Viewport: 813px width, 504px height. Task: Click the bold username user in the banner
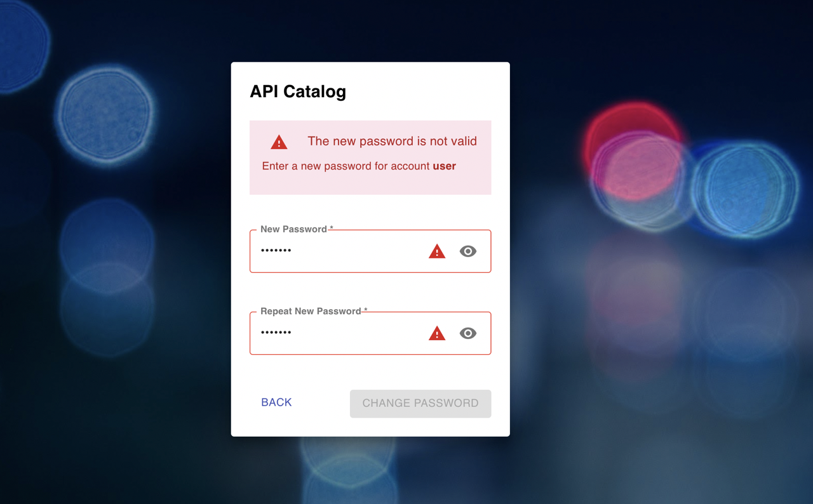pos(447,166)
